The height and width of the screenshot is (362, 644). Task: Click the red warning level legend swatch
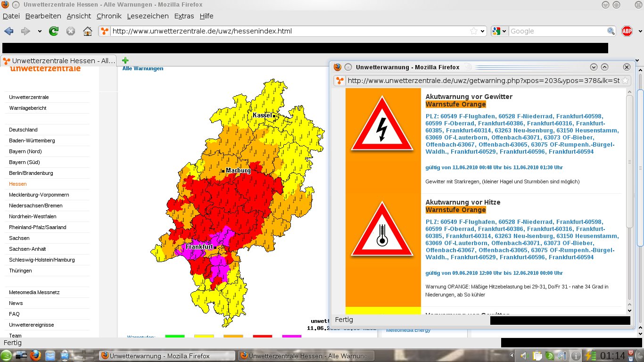[263, 336]
